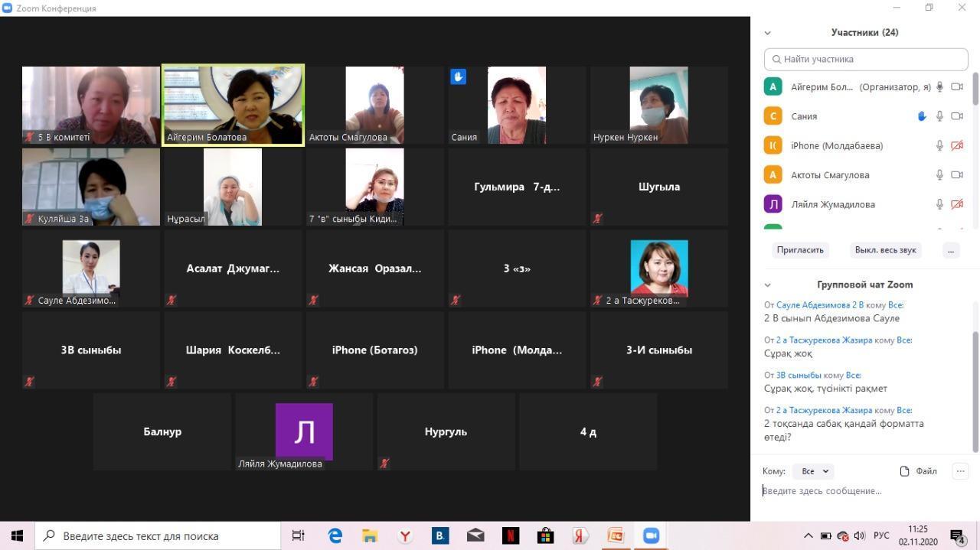Toggle Актоты Смагулова's camera in participants list

click(956, 175)
